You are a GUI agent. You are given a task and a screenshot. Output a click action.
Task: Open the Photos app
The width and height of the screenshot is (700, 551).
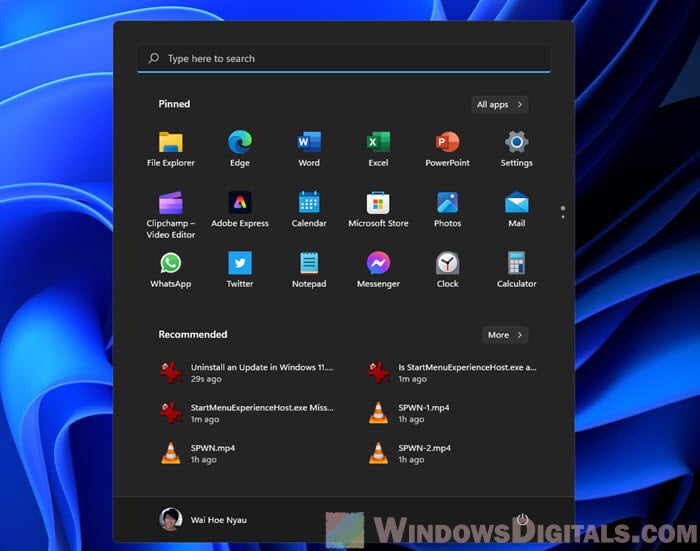(x=447, y=209)
